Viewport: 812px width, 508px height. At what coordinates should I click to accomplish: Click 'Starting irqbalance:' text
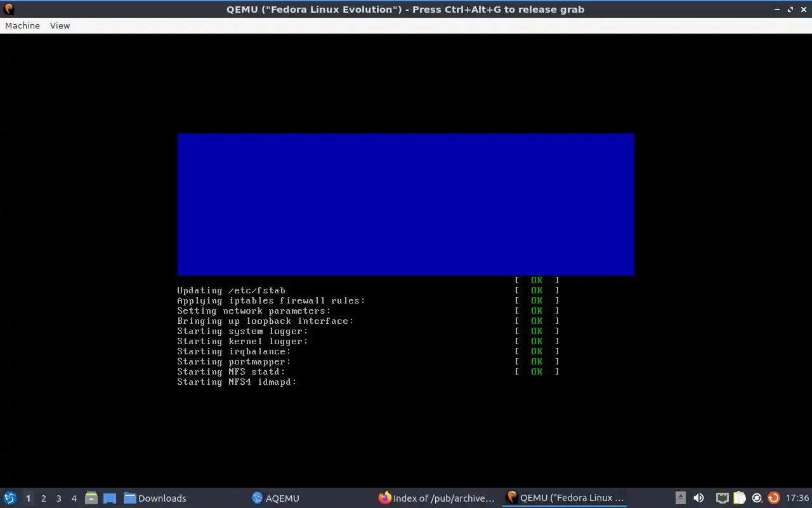[x=234, y=352]
